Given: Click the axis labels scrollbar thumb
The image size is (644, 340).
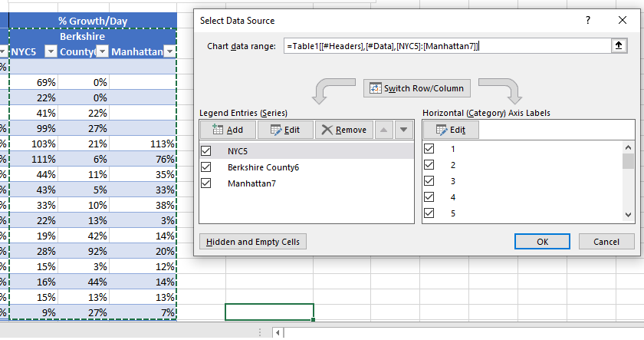Looking at the screenshot, I should (x=628, y=161).
